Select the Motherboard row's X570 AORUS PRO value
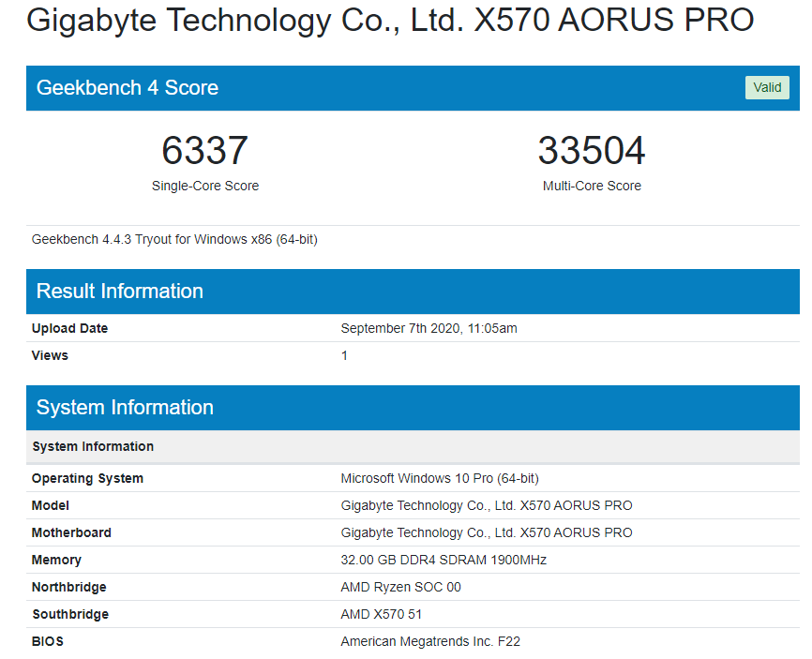 (x=487, y=532)
